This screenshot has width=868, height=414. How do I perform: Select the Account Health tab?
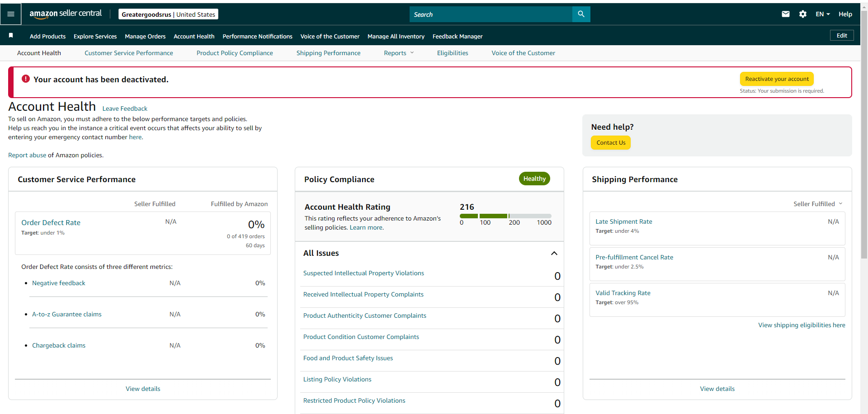click(39, 53)
